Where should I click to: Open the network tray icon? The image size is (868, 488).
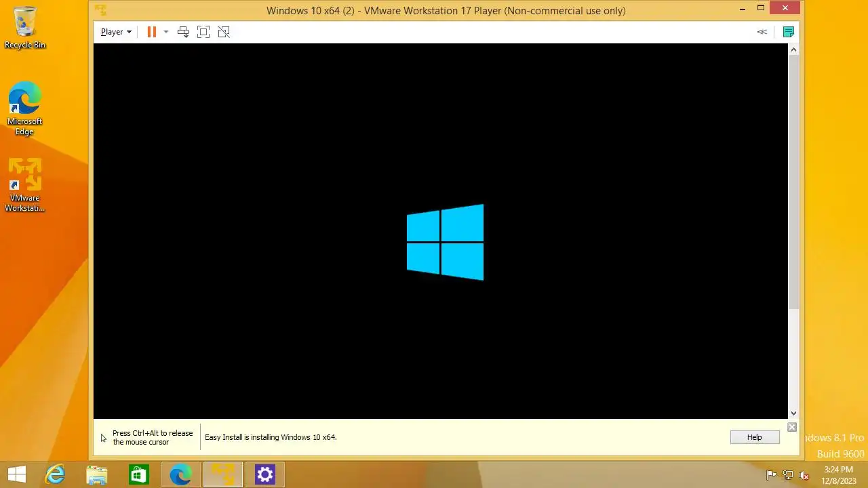coord(788,475)
